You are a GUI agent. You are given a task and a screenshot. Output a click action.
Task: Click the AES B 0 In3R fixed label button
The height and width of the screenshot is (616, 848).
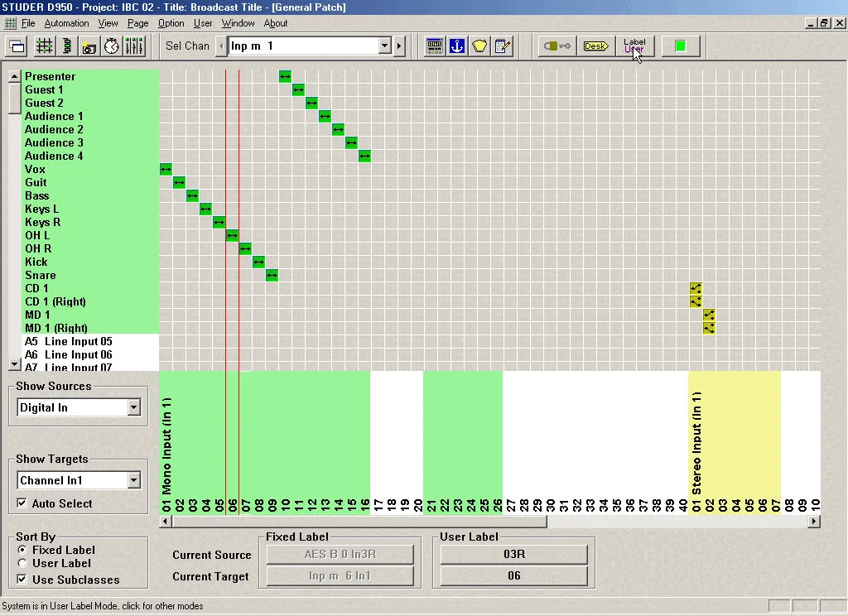340,555
